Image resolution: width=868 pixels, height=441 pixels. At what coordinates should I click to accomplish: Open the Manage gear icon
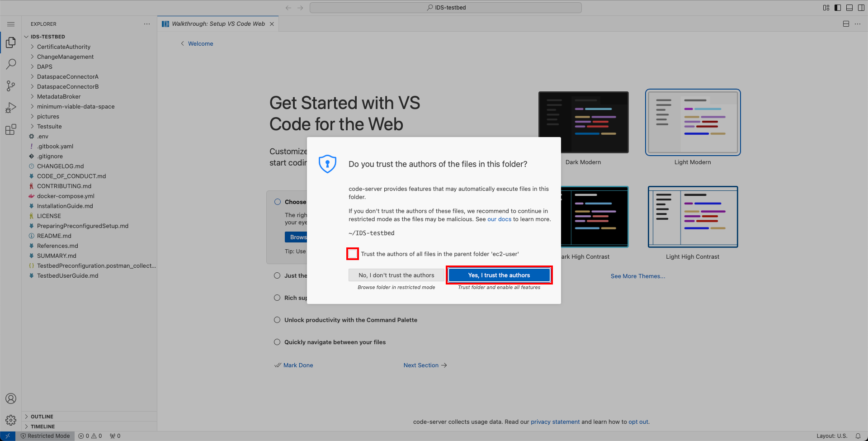tap(11, 420)
